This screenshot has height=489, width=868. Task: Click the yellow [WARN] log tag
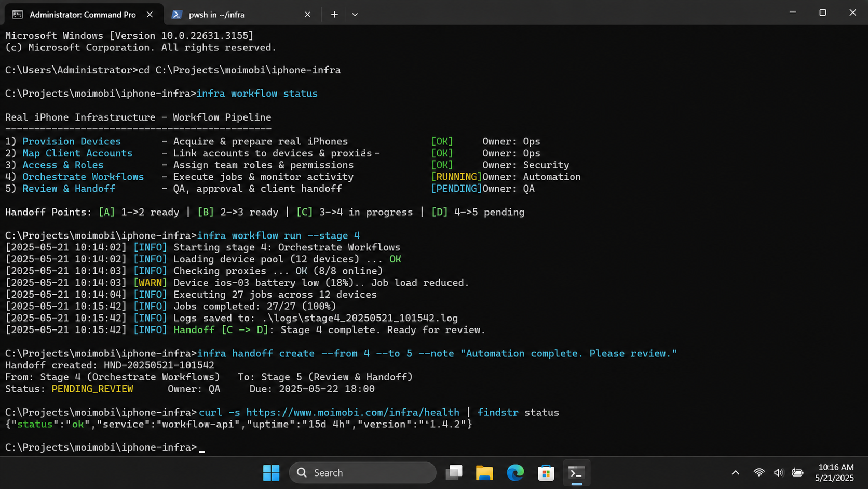click(x=150, y=283)
